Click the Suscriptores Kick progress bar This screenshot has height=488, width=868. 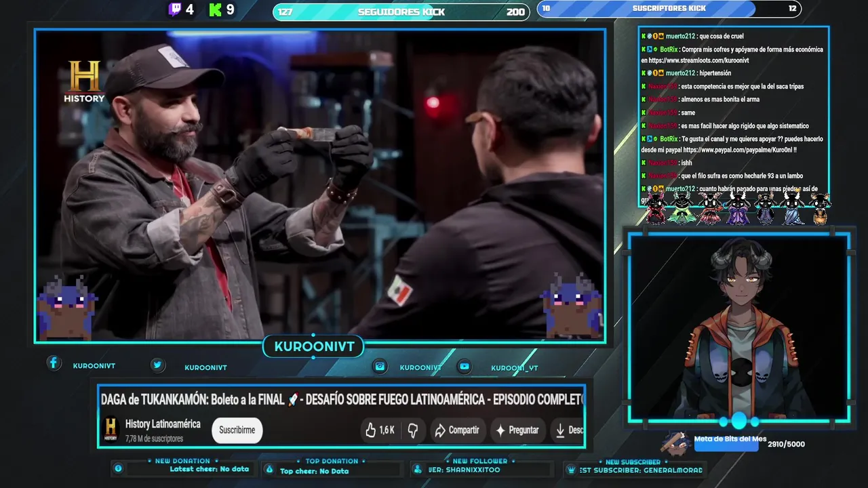click(x=669, y=9)
